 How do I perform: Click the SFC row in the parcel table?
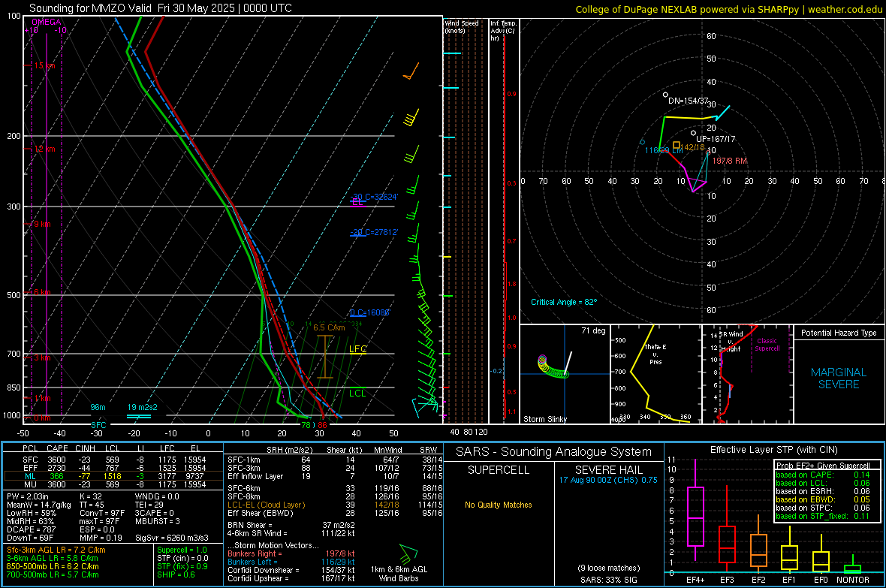pos(113,460)
